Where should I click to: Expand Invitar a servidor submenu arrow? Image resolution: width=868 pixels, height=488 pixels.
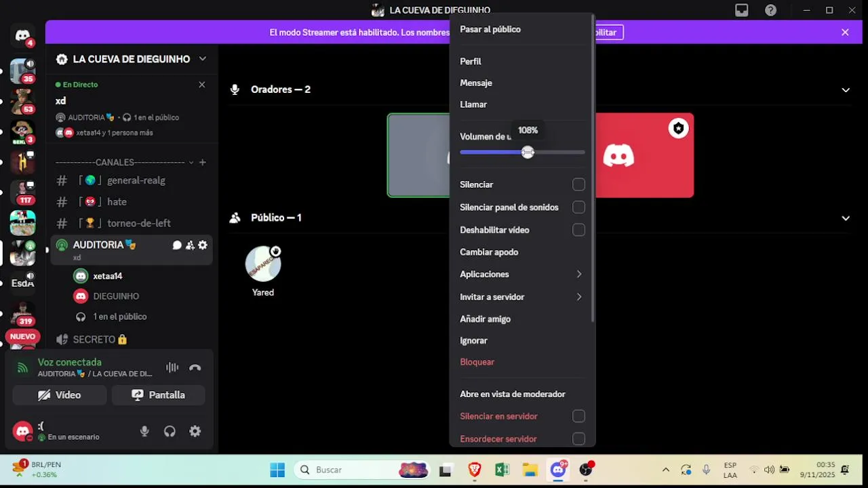[579, 297]
